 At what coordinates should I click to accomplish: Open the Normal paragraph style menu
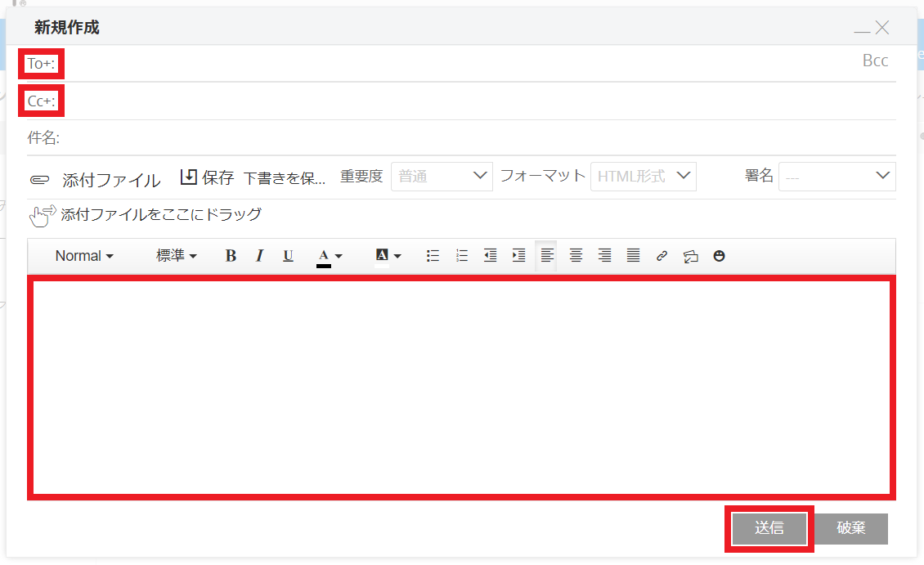pyautogui.click(x=83, y=256)
